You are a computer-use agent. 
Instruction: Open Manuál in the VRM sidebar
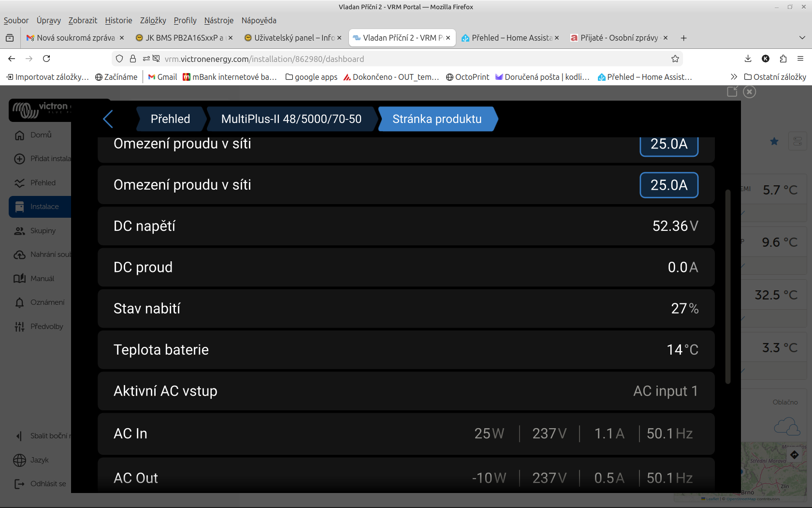click(34, 279)
